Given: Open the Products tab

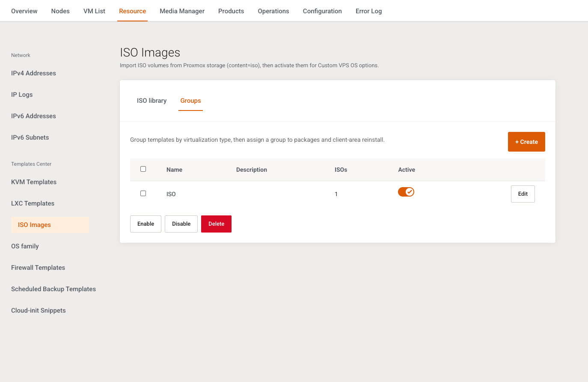Looking at the screenshot, I should tap(231, 11).
